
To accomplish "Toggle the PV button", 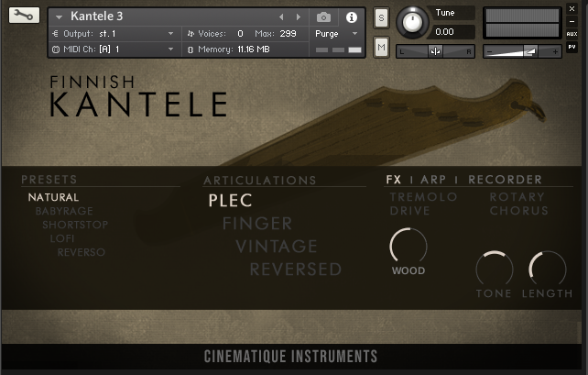I will pos(572,47).
